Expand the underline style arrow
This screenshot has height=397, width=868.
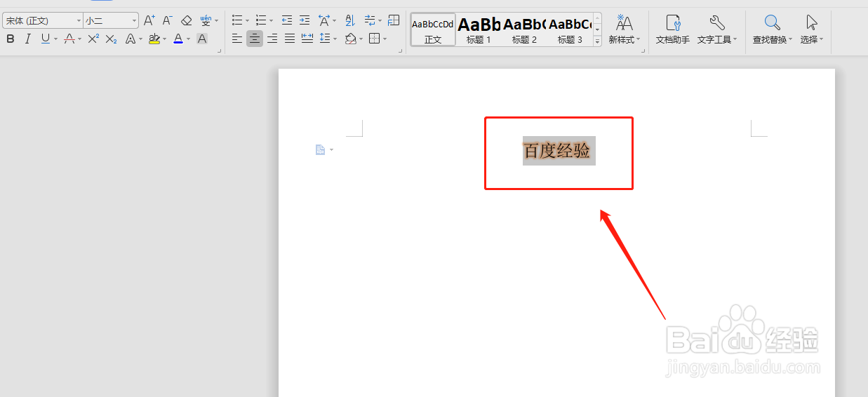point(55,39)
